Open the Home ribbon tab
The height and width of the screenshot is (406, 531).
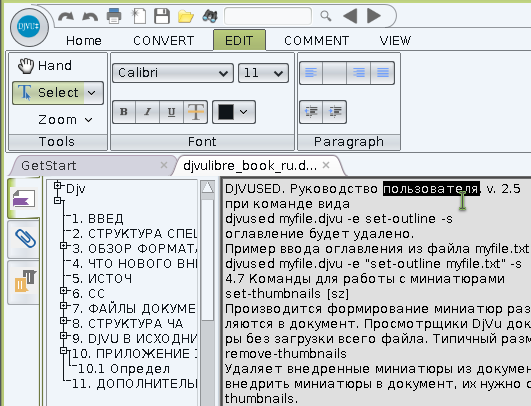point(84,41)
